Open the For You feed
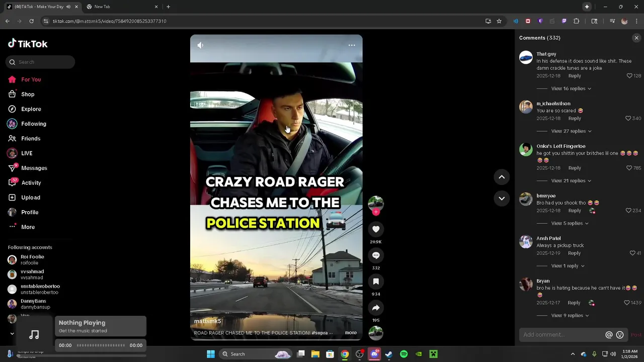644x362 pixels. [31, 79]
